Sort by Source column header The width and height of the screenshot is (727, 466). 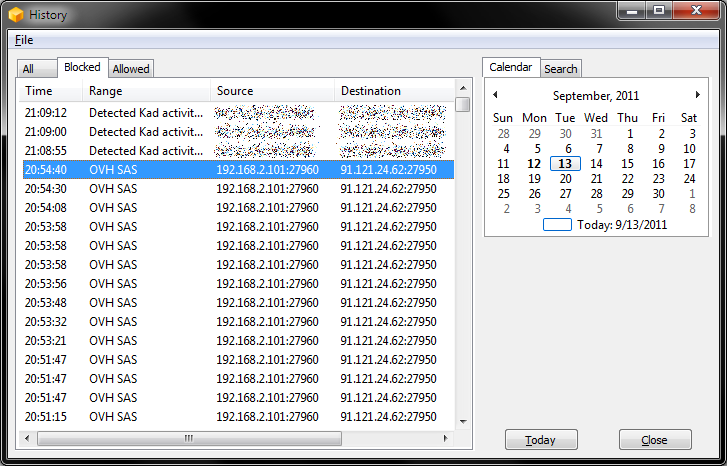click(x=270, y=91)
